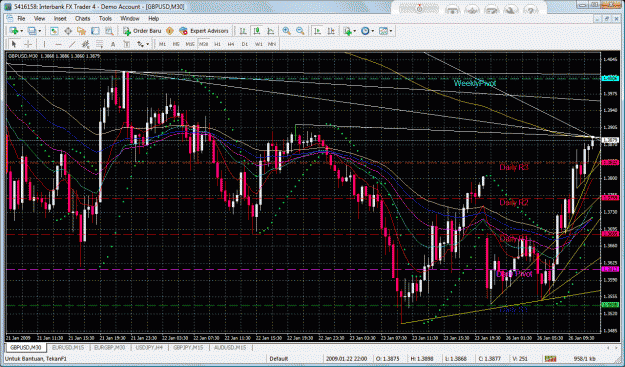Click the Default profile status bar entry

point(279,359)
